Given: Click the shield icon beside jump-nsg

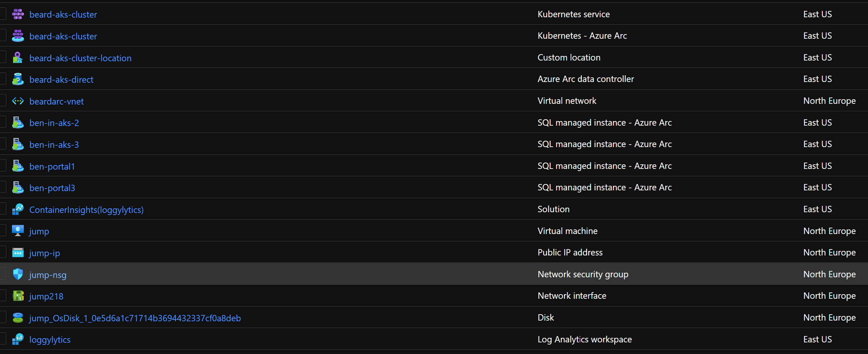Looking at the screenshot, I should click(x=18, y=274).
